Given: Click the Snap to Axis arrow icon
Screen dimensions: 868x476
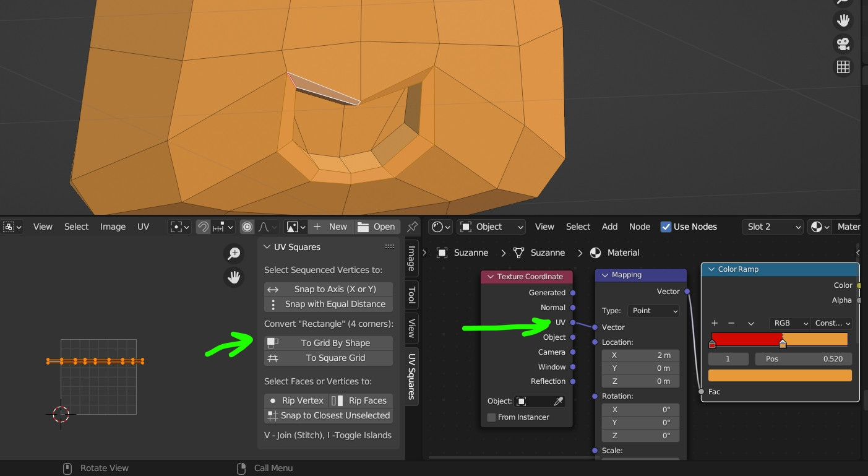Looking at the screenshot, I should tap(273, 289).
